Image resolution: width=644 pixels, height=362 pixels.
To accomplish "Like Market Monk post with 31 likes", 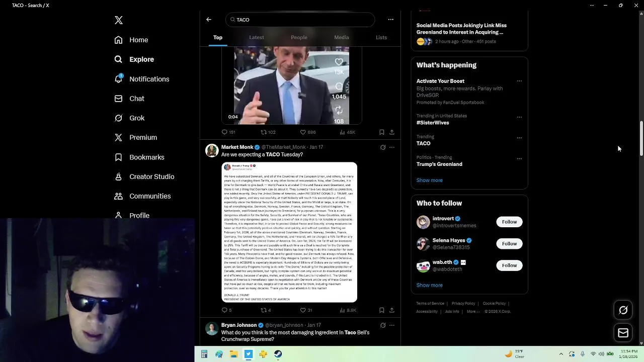I will tap(306, 310).
